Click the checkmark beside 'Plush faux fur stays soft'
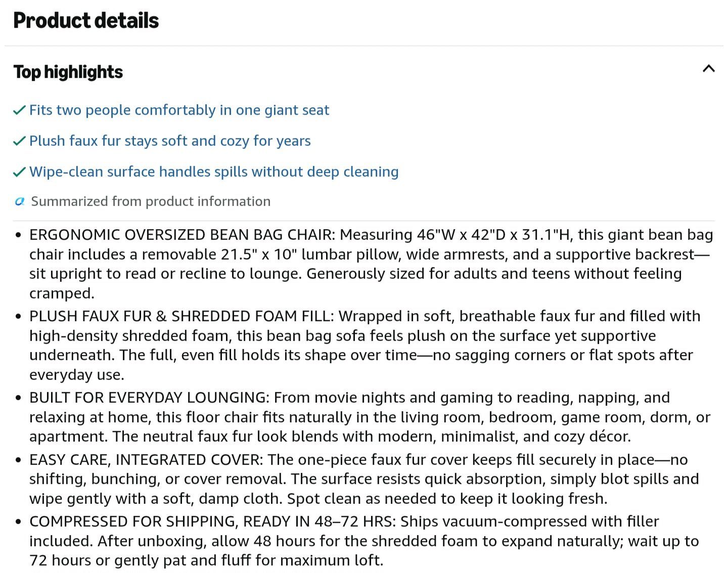728x573 pixels. pos(19,141)
